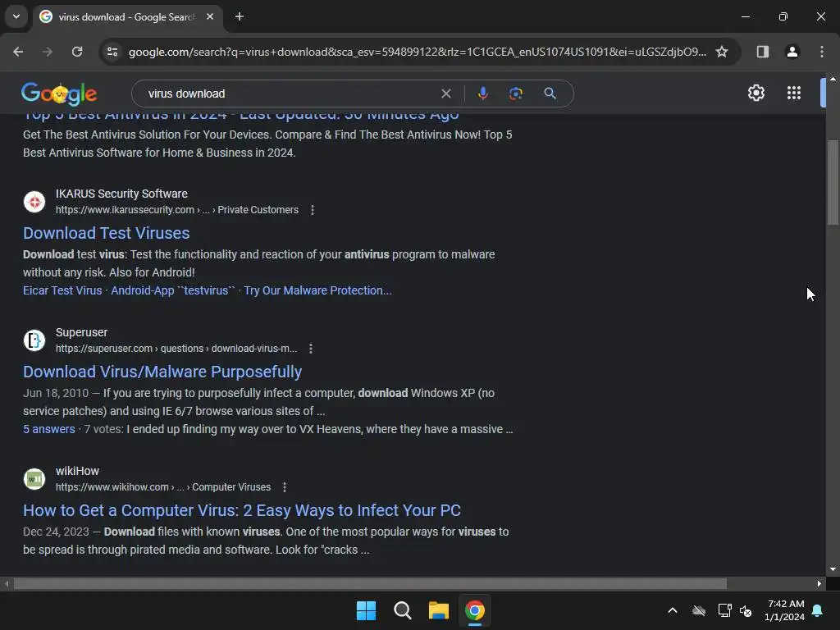
Task: Open 'Try Our Malware Protection...' sitelink
Action: [x=317, y=290]
